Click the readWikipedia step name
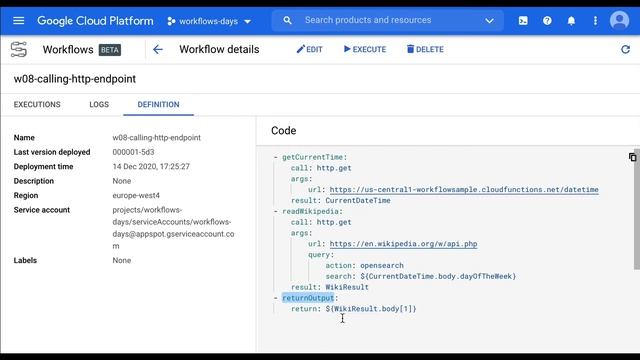 click(x=310, y=211)
